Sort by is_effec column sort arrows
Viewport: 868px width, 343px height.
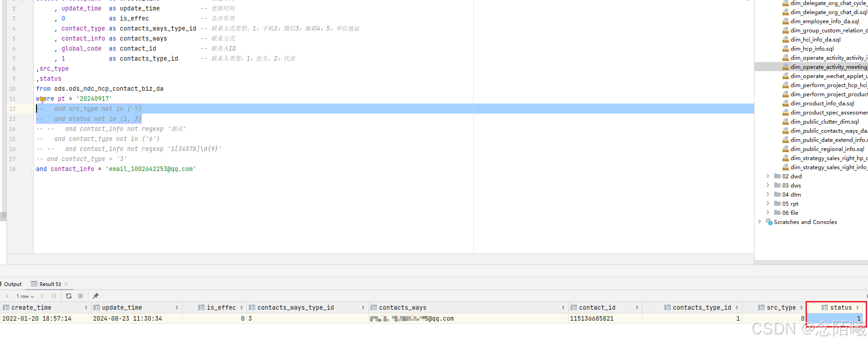(241, 308)
